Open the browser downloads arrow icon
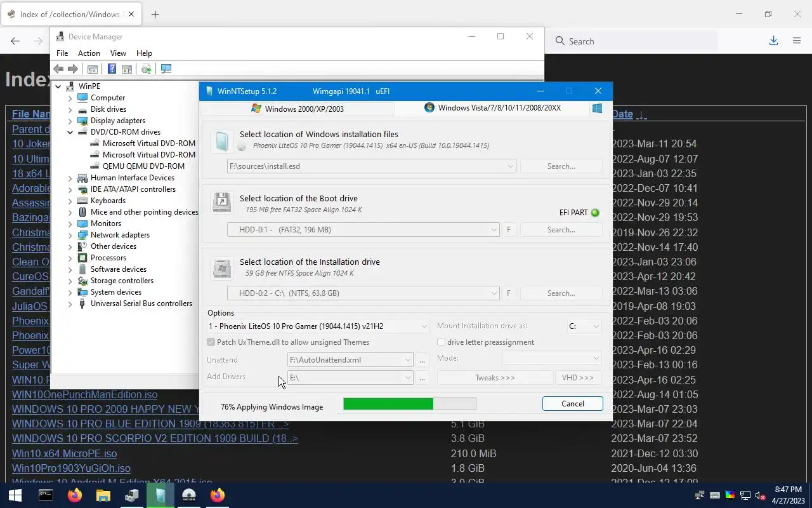The height and width of the screenshot is (508, 812). point(773,41)
